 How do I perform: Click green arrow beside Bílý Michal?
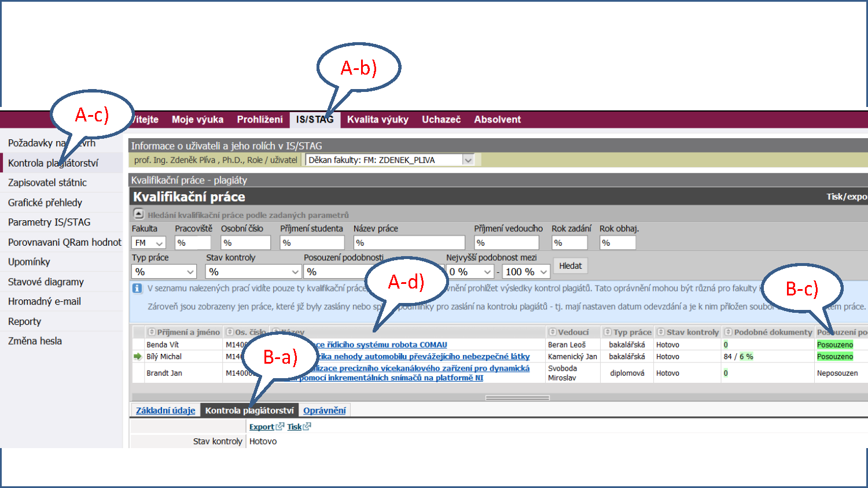coord(138,357)
